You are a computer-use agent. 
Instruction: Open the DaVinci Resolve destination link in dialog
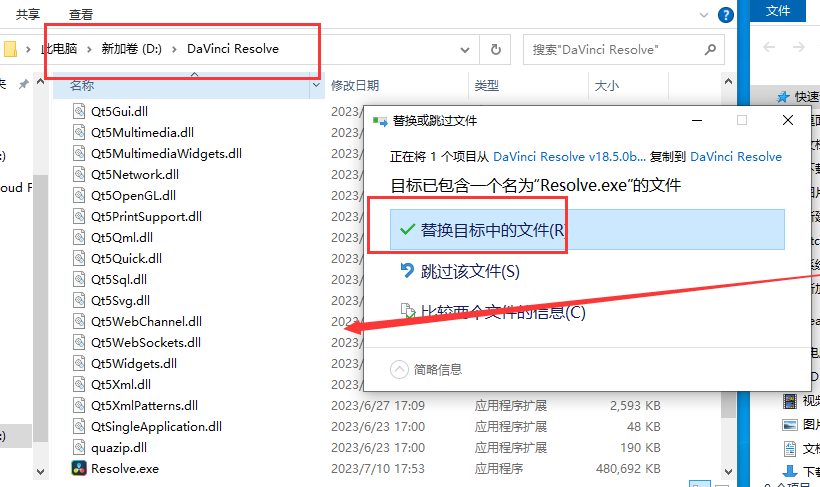(736, 156)
